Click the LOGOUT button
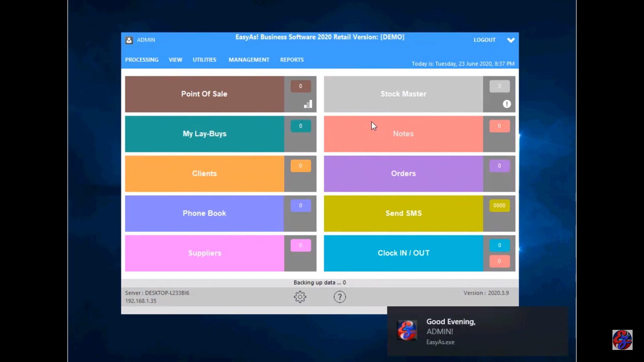Screen dimensions: 644x362 pyautogui.click(x=484, y=40)
